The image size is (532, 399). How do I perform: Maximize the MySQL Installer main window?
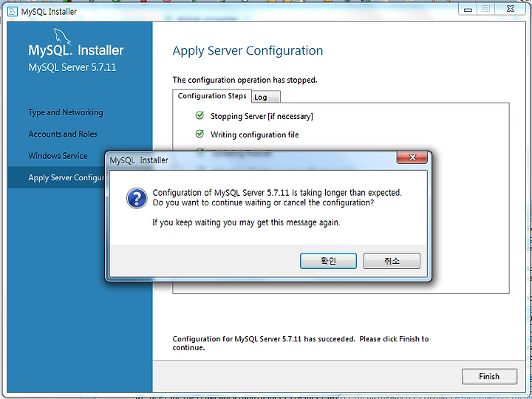[486, 9]
